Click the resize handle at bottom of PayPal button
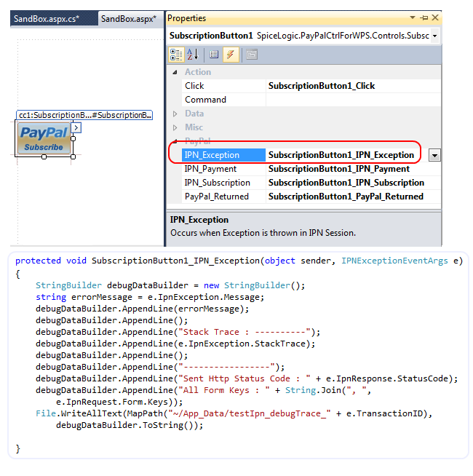Screen dimensions: 473x476 click(44, 156)
